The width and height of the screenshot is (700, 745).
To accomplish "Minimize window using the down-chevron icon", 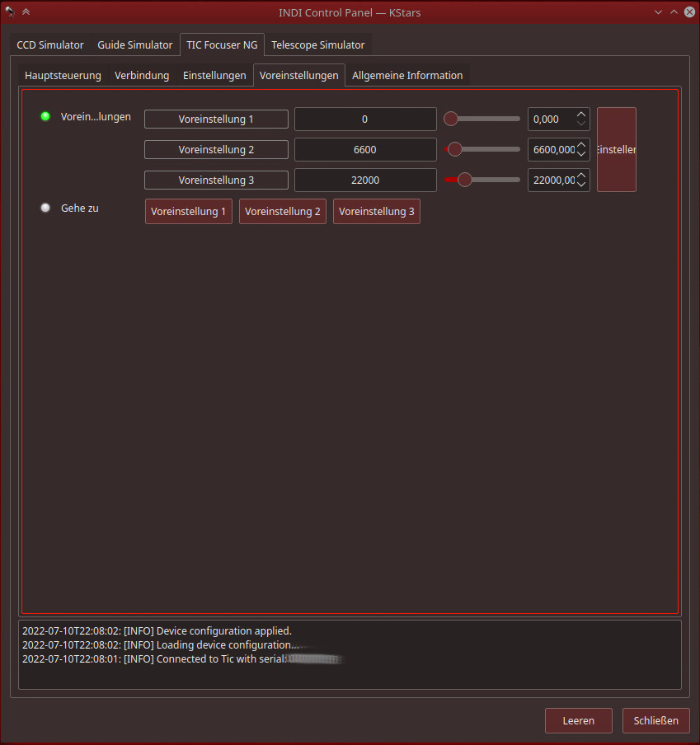I will point(657,12).
